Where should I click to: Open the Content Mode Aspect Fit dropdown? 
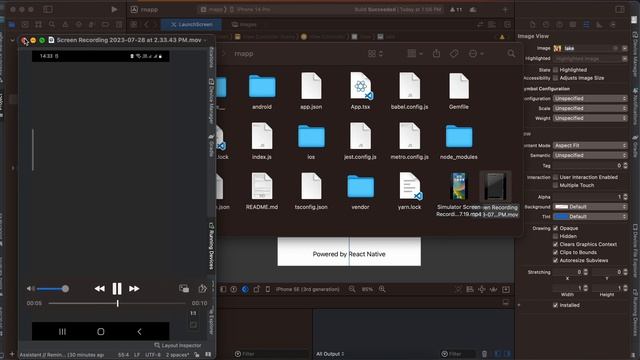tap(590, 145)
